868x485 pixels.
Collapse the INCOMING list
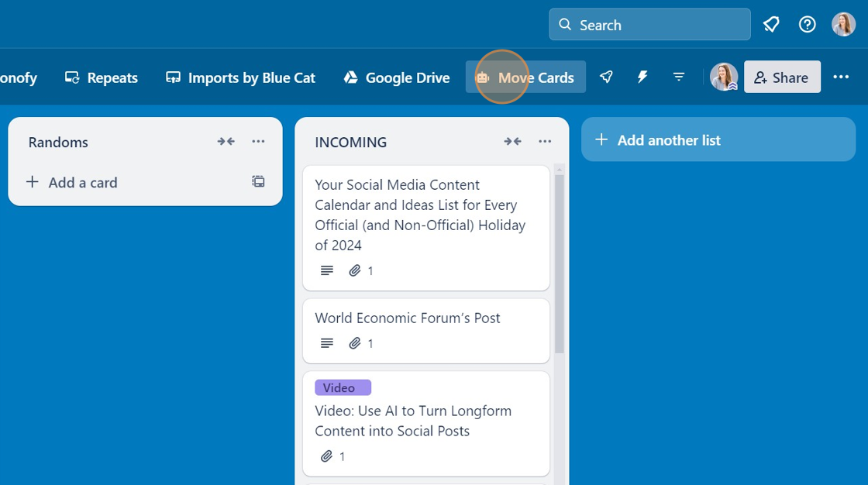pyautogui.click(x=512, y=141)
